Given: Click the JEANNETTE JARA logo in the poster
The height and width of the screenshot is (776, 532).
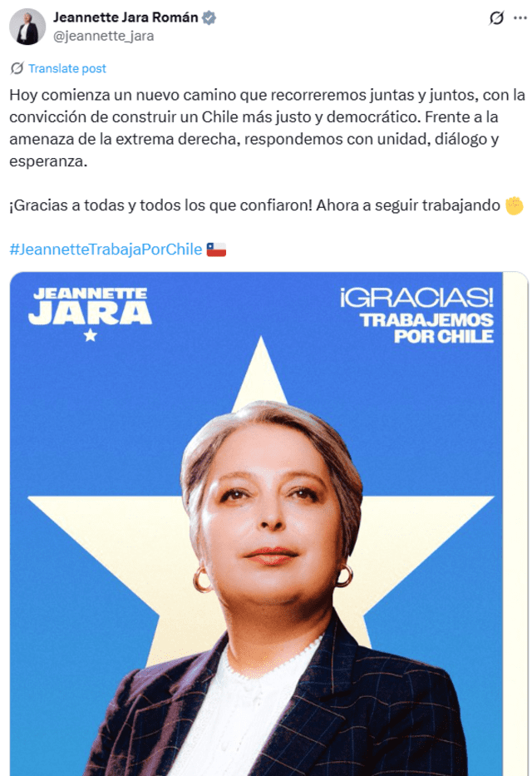Looking at the screenshot, I should (x=90, y=306).
